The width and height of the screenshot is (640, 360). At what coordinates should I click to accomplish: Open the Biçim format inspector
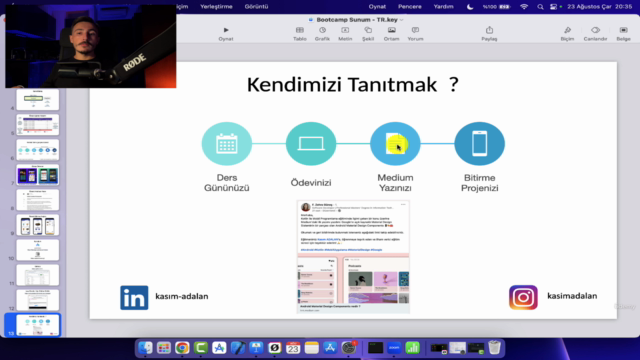(567, 34)
